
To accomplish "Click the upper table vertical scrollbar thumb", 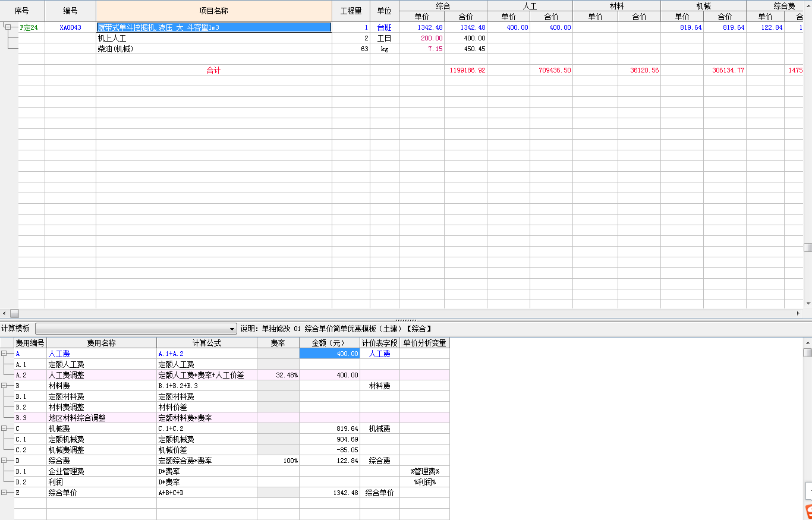I will pos(807,248).
